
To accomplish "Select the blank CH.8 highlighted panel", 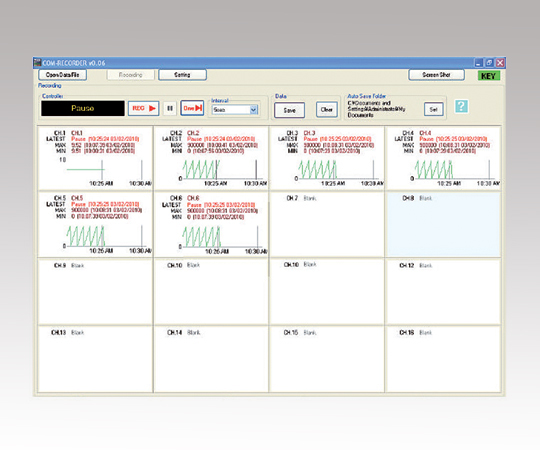I will tap(443, 224).
